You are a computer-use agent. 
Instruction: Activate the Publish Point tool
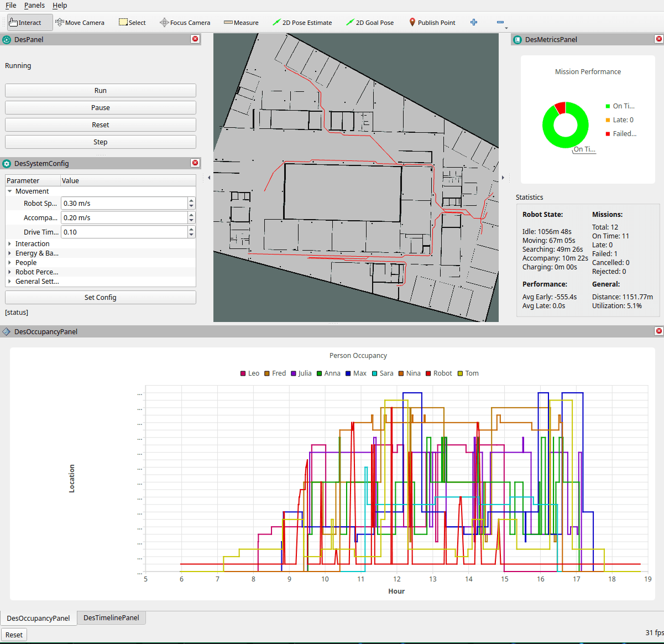coord(432,23)
